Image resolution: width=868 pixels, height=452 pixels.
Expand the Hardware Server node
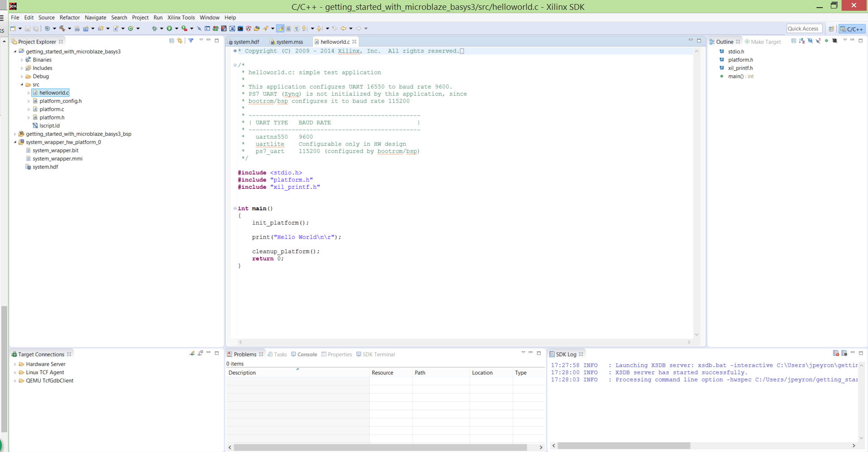point(15,364)
